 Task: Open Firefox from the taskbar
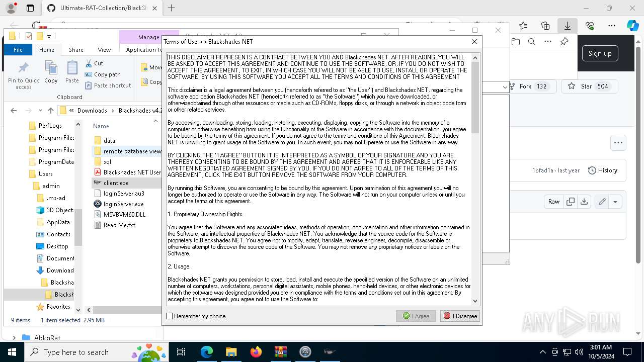tap(256, 352)
